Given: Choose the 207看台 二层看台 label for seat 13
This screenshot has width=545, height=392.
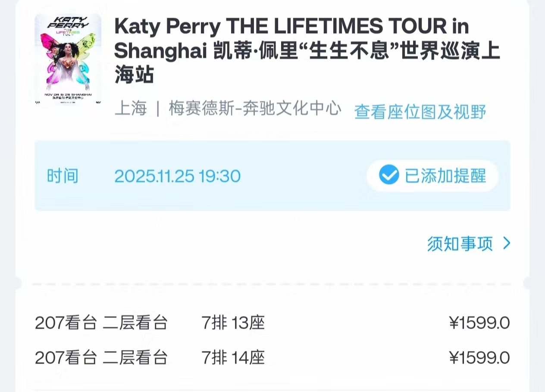Looking at the screenshot, I should click(x=101, y=323).
